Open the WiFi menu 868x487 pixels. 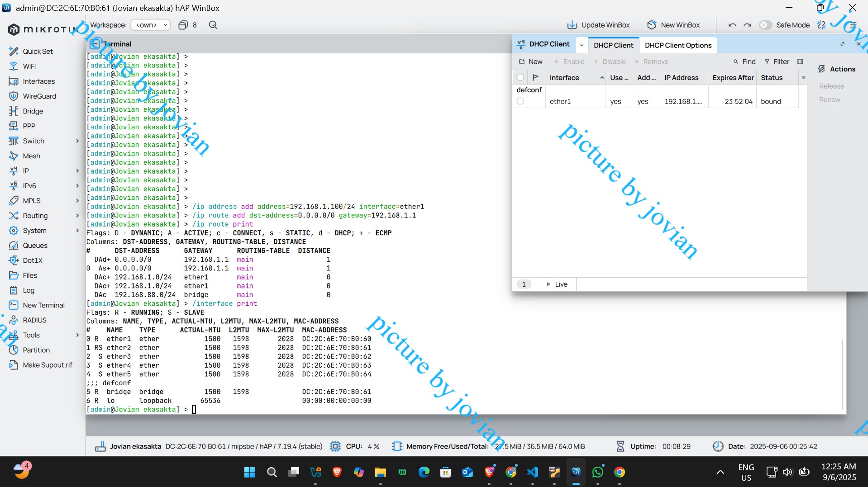click(x=29, y=66)
